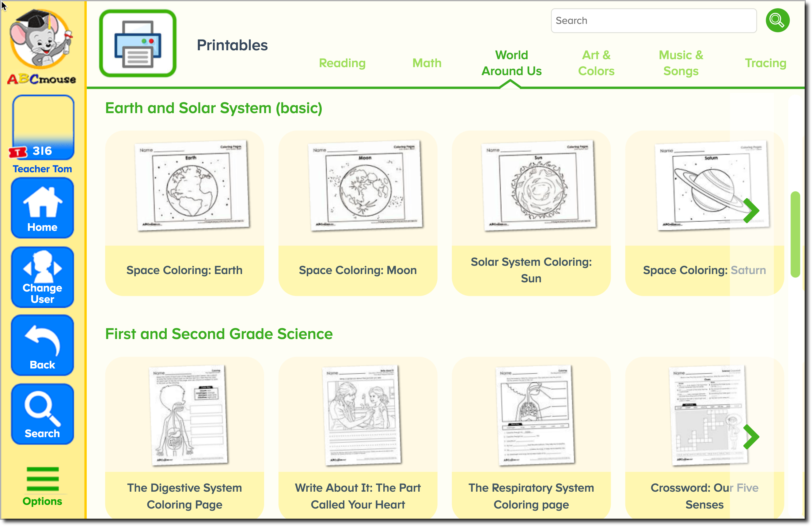This screenshot has width=812, height=526.
Task: Open the Sun coloring page thumbnail
Action: coord(539,185)
